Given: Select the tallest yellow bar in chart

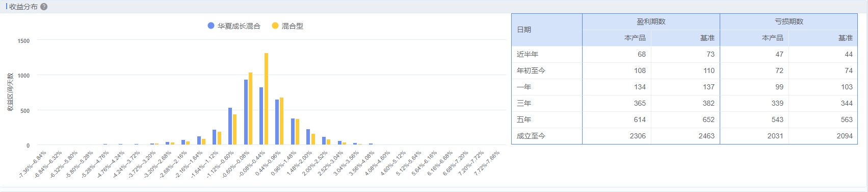Looking at the screenshot, I should [x=266, y=99].
